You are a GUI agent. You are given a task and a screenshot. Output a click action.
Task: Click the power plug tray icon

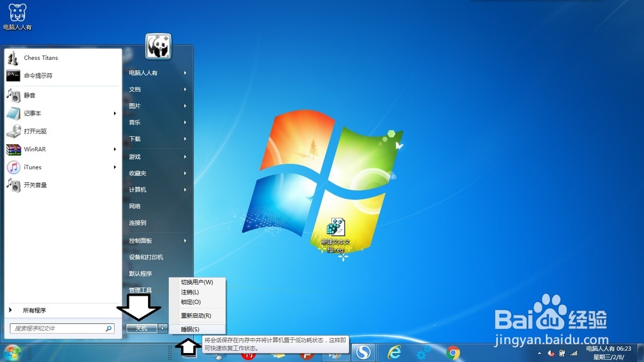coord(562,354)
